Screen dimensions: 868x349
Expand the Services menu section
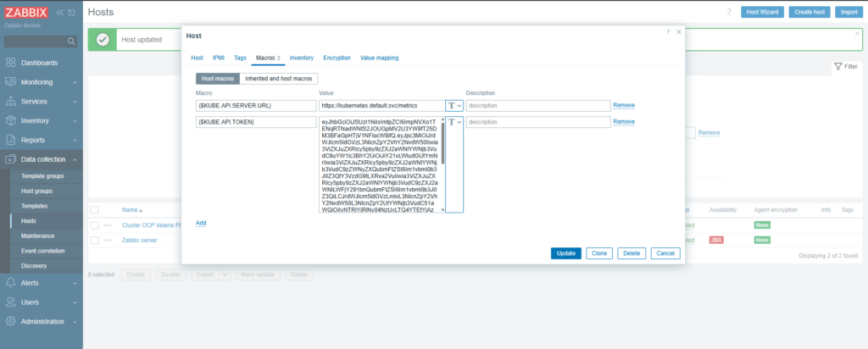[x=75, y=102]
